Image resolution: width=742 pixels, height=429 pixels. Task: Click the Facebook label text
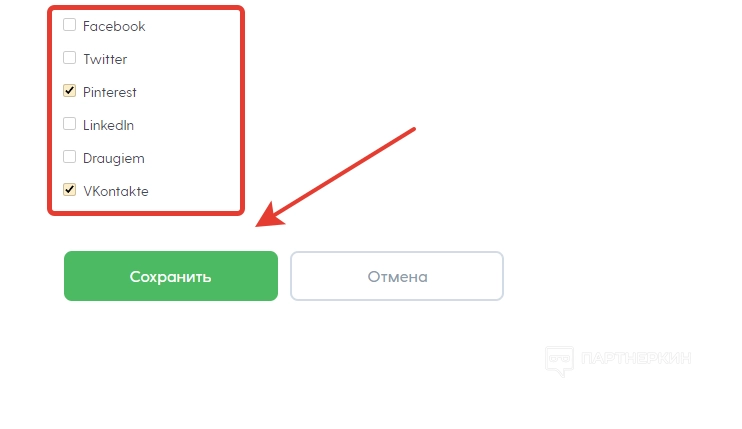point(114,26)
